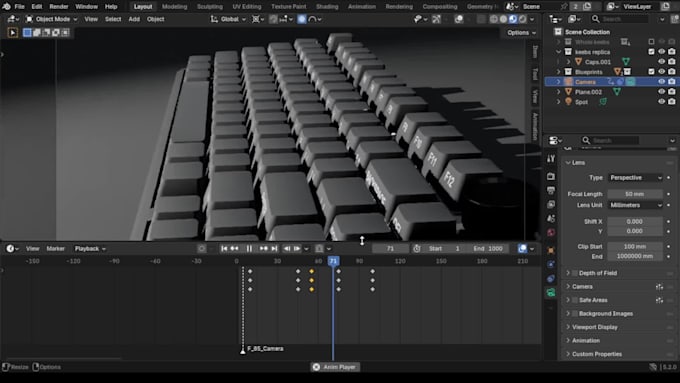
Task: Open the Global transform orientation dropdown
Action: (x=228, y=19)
